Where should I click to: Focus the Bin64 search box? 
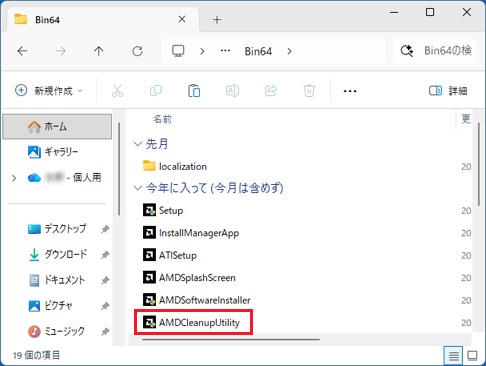coord(435,51)
